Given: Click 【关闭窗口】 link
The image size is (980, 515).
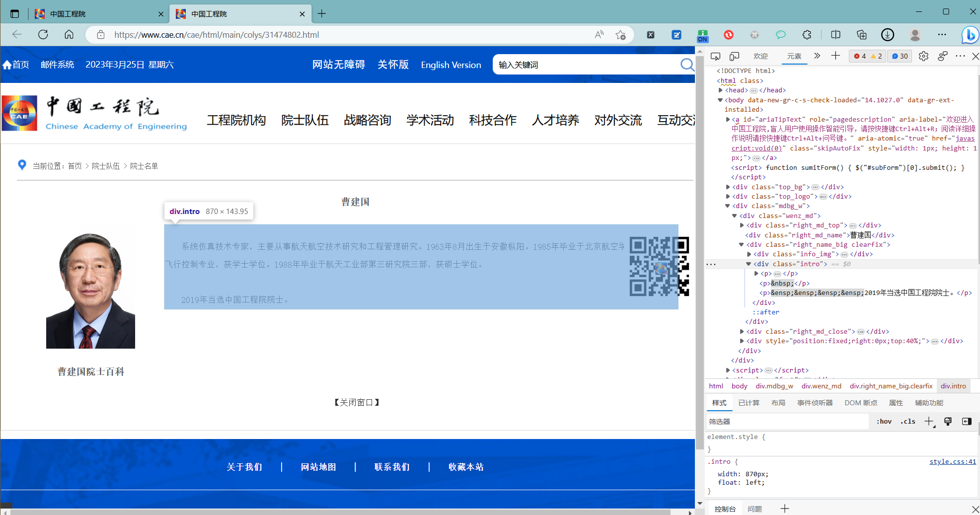Looking at the screenshot, I should pos(357,402).
